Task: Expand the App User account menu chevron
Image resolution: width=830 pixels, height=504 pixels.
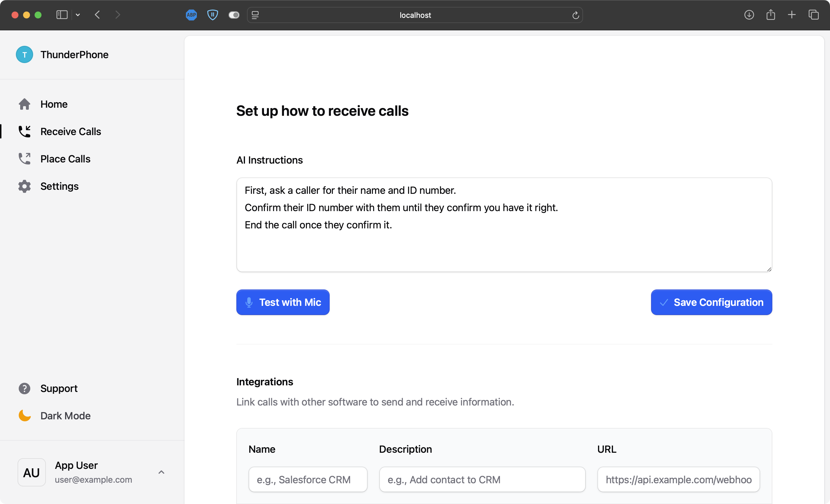Action: (x=161, y=472)
